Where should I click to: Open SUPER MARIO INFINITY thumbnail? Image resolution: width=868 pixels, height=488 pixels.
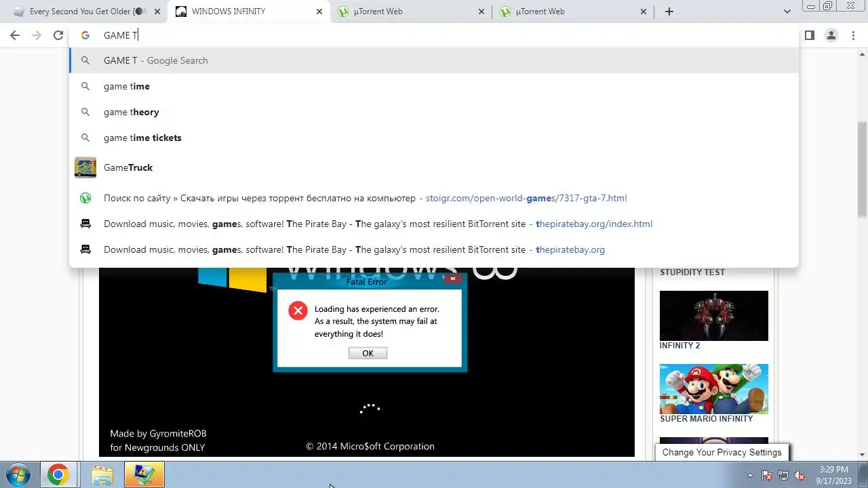714,389
